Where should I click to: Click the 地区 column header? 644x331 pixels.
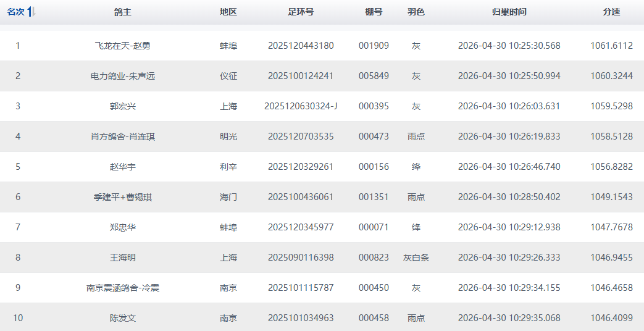[228, 12]
